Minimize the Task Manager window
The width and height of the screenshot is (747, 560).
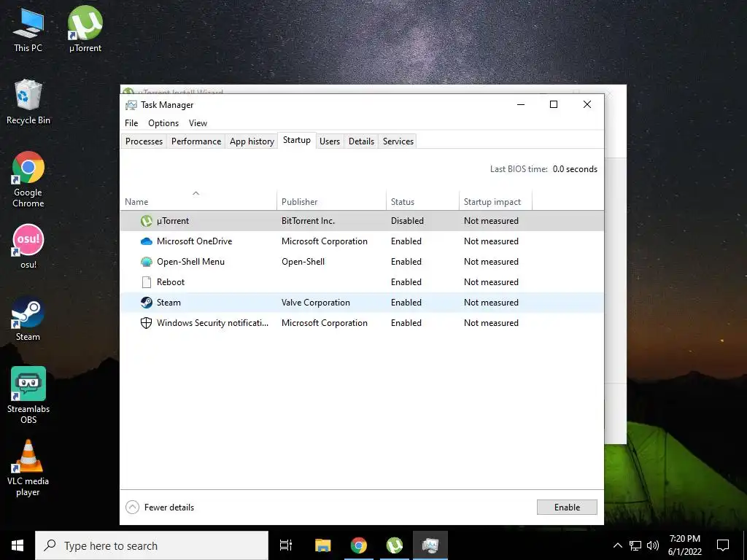coord(521,105)
